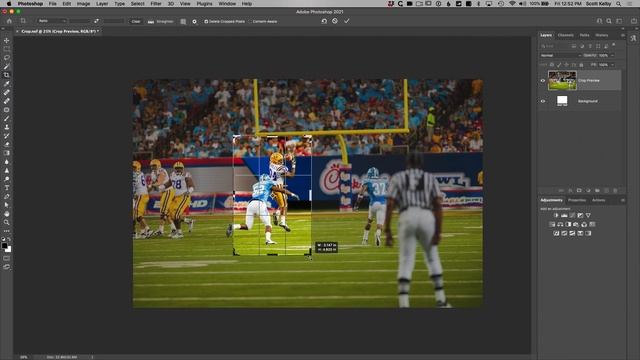Open the Filter menu
The image size is (640, 360).
click(x=156, y=4)
